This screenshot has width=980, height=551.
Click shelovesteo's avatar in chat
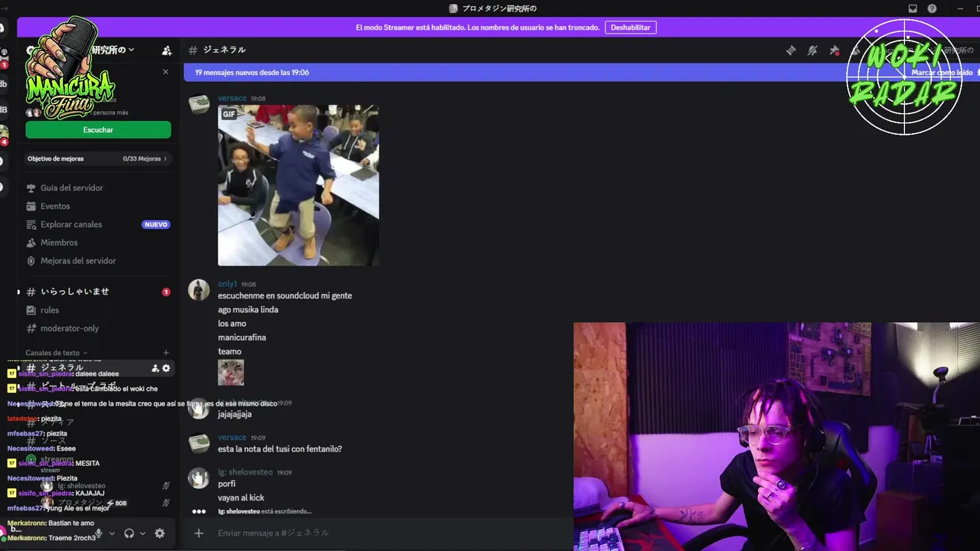[x=199, y=478]
